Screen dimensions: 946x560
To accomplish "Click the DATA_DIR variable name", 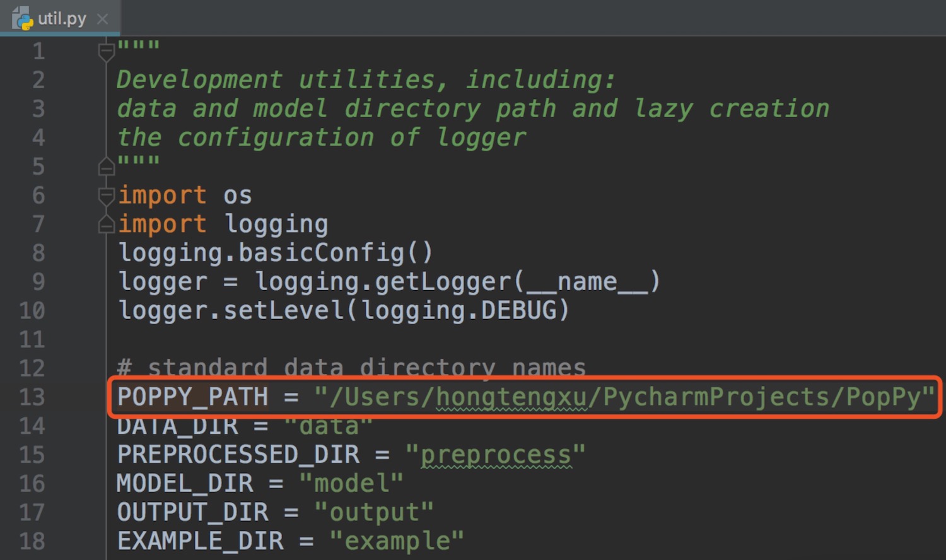I will click(178, 426).
